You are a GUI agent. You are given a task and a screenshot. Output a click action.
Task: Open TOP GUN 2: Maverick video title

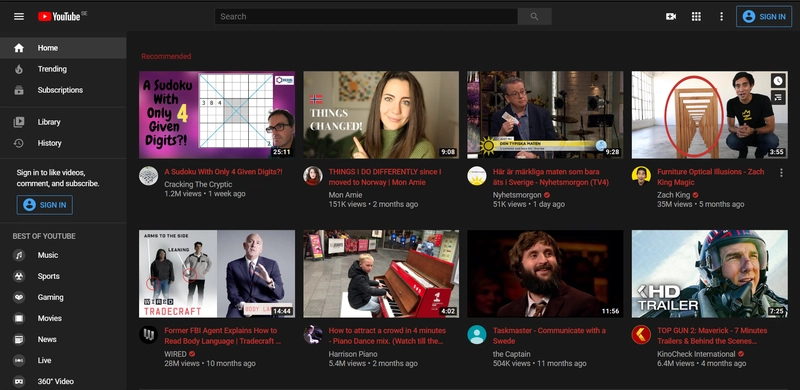coord(712,336)
